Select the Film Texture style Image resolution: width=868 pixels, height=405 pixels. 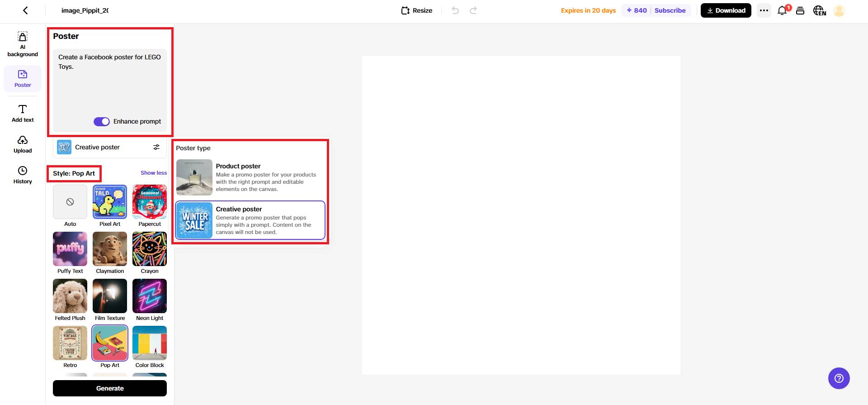pyautogui.click(x=110, y=300)
